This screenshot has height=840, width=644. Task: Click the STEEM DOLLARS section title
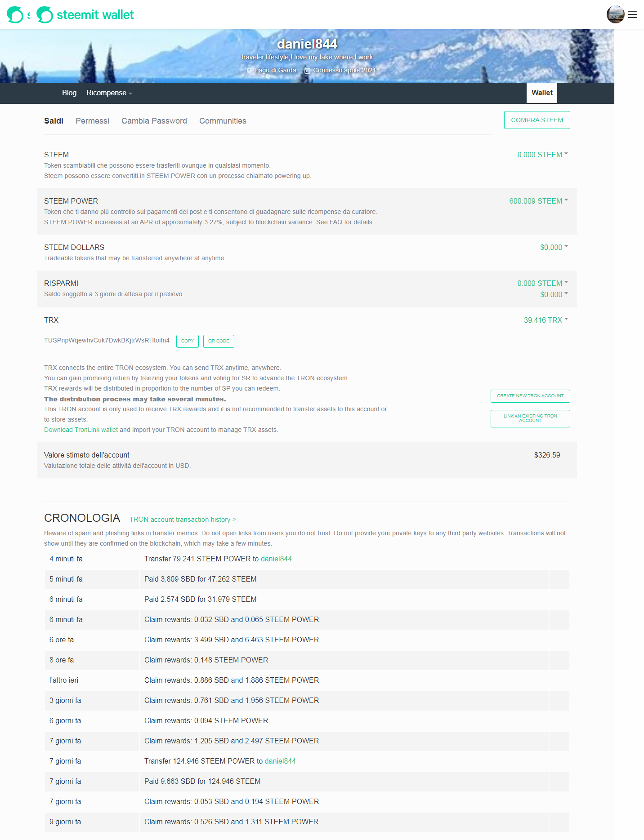pyautogui.click(x=74, y=247)
